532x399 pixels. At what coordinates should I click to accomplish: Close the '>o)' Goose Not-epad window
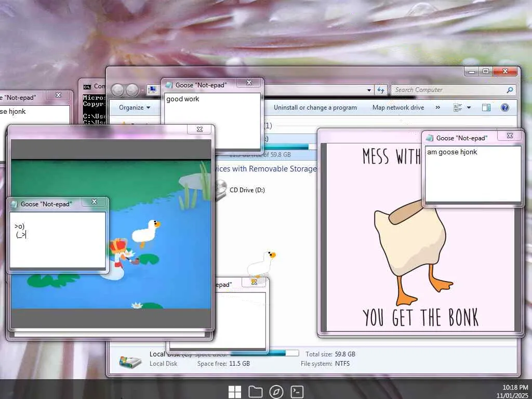95,202
